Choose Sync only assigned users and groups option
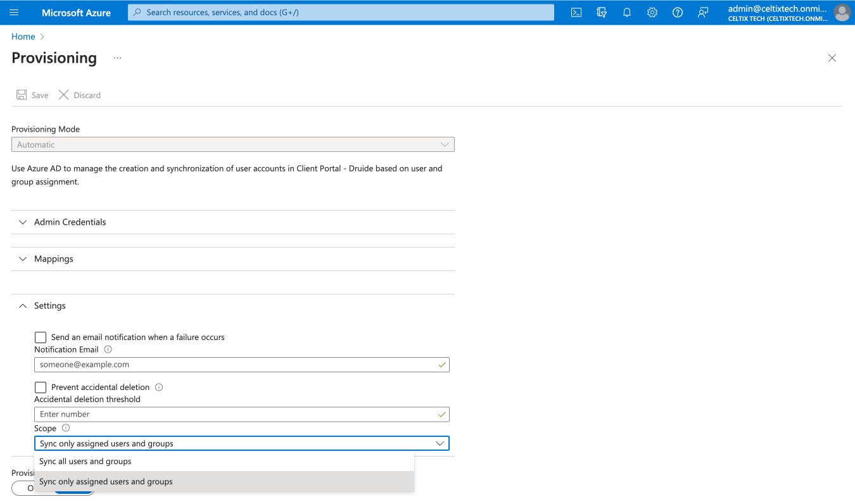 (x=224, y=482)
